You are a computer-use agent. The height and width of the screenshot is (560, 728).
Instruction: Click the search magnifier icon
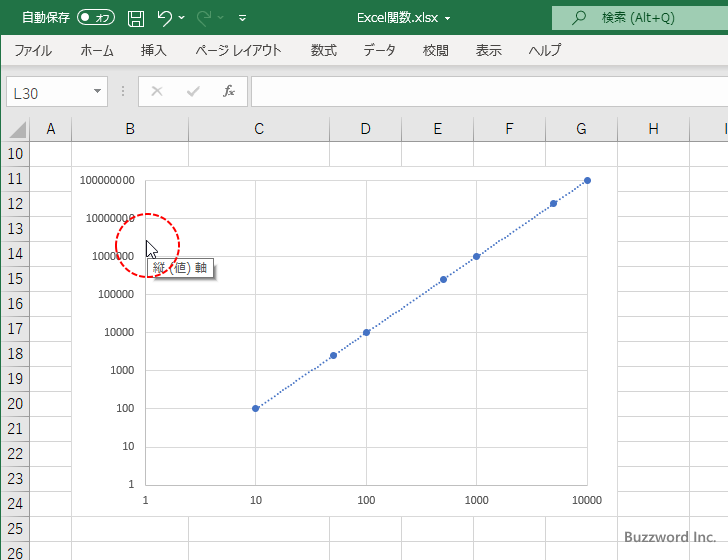point(578,18)
